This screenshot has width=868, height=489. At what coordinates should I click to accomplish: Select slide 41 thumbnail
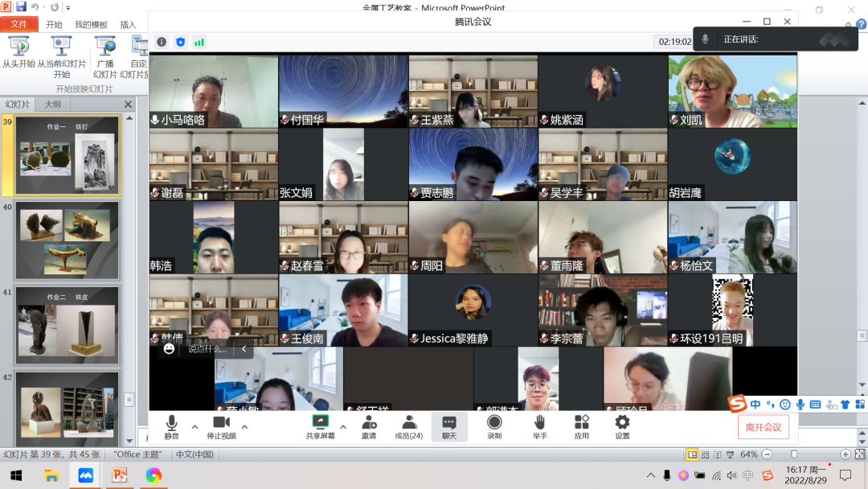pyautogui.click(x=67, y=325)
